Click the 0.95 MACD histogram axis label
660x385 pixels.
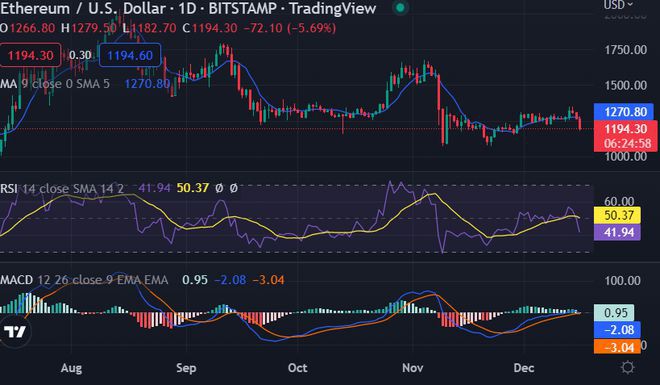pyautogui.click(x=614, y=313)
